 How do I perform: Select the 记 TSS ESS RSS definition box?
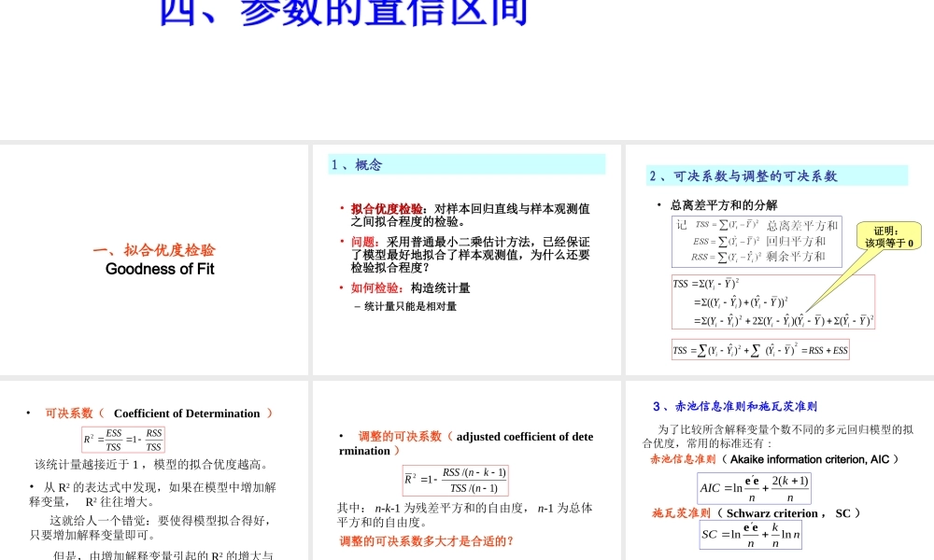click(755, 240)
